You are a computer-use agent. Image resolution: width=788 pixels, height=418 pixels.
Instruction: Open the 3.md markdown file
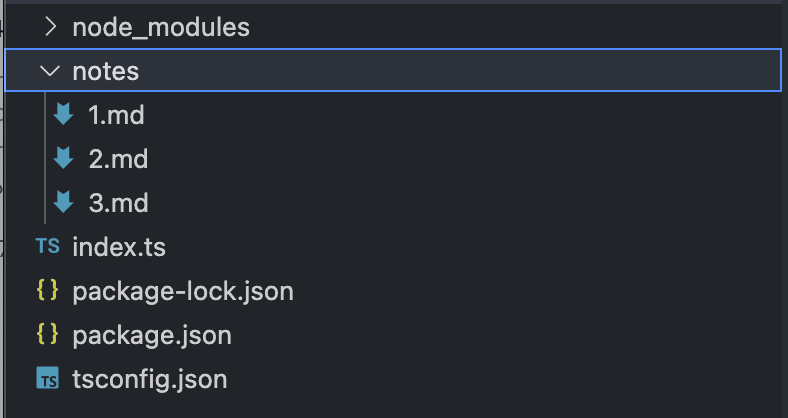click(x=118, y=204)
